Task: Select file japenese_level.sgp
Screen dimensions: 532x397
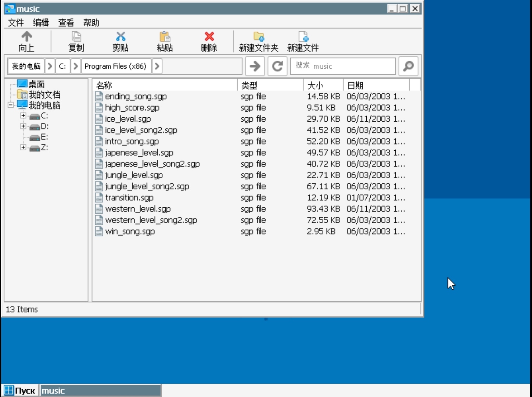Action: click(139, 153)
